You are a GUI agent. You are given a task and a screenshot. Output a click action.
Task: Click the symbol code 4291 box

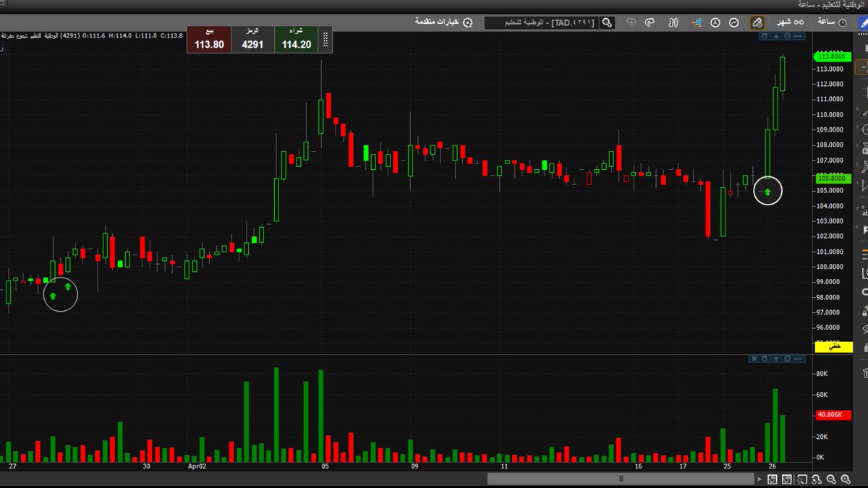(x=252, y=40)
